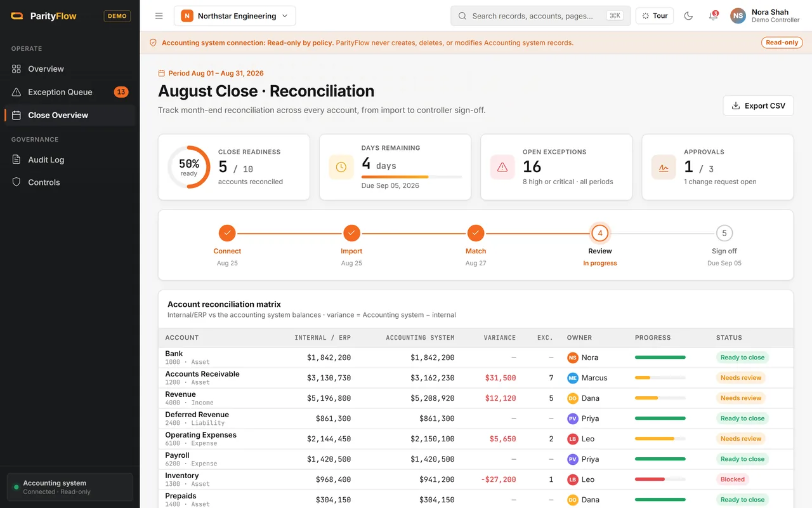
Task: Click the $5,650 variance for Operating Expenses
Action: click(503, 439)
